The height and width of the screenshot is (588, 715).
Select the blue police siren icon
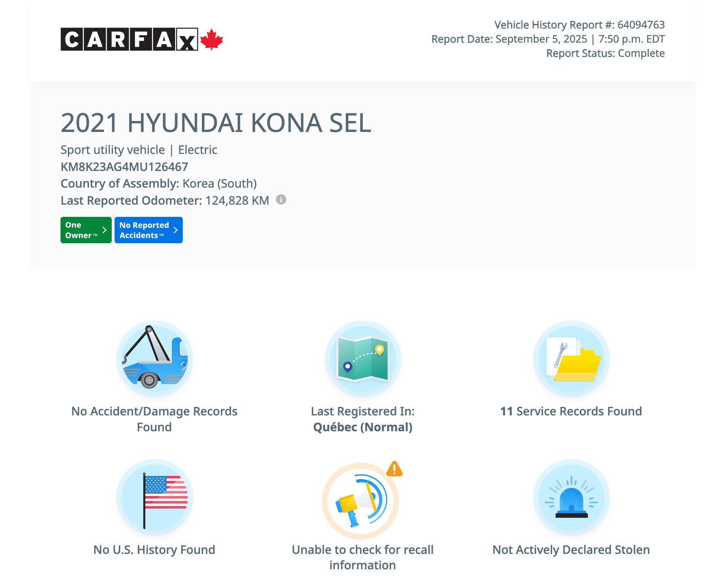pos(571,497)
